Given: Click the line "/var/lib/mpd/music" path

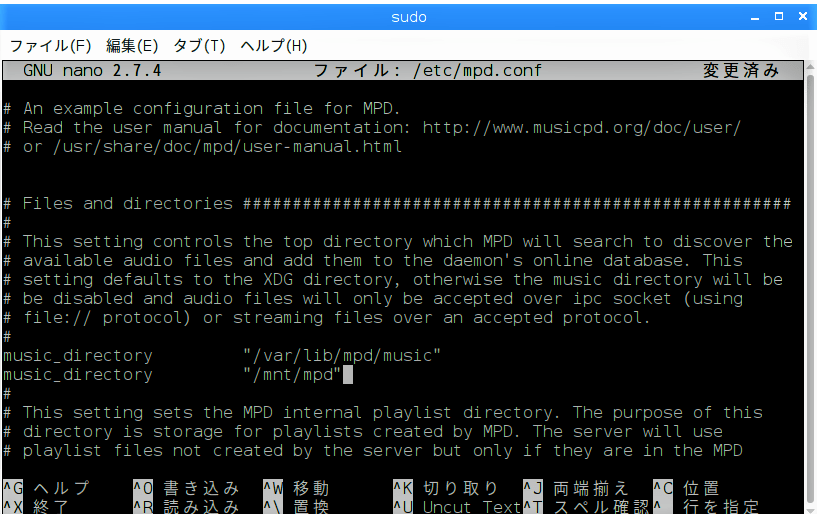Looking at the screenshot, I should (x=342, y=356).
